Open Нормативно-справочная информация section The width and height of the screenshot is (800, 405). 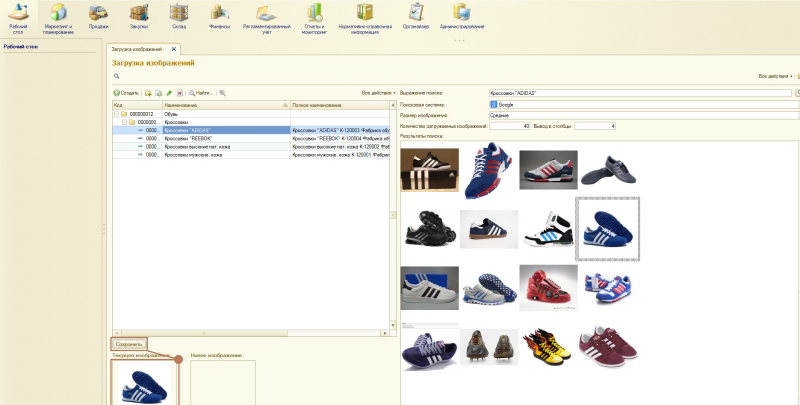pyautogui.click(x=365, y=18)
